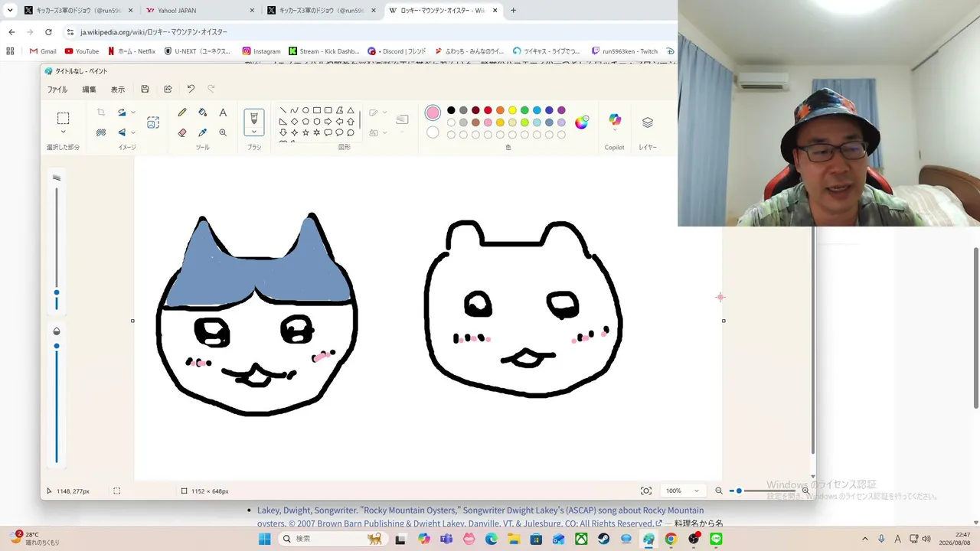
Task: Click the Rotate image icon
Action: point(122,112)
